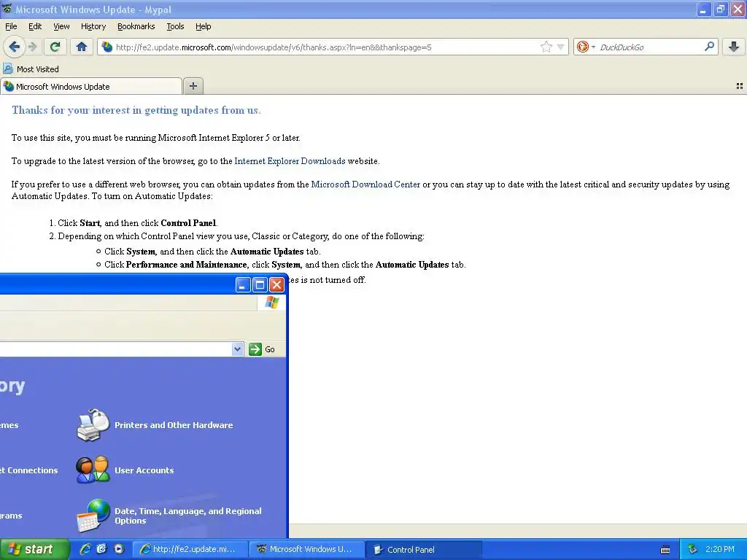Launch Internet Explorer from Quick Launch
Screen dimensions: 747x560
[x=85, y=549]
